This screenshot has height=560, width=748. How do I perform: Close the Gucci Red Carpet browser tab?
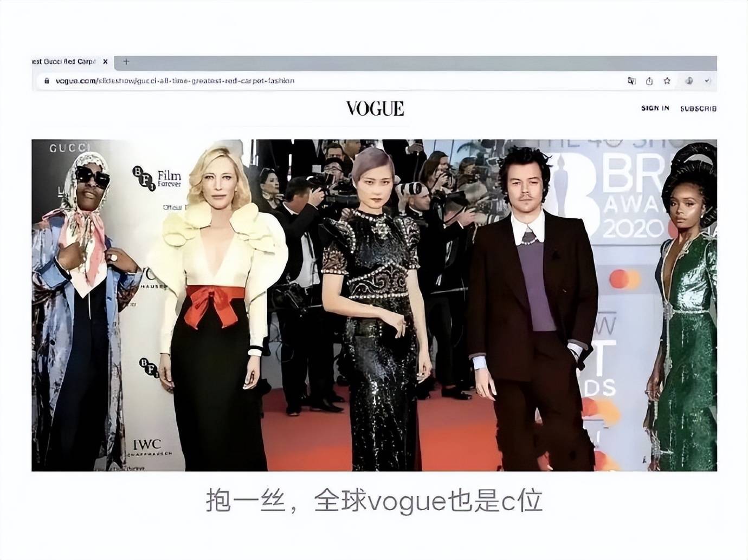click(x=105, y=62)
